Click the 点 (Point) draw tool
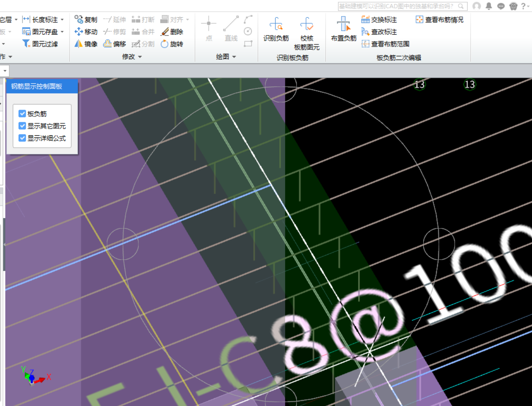 point(209,29)
